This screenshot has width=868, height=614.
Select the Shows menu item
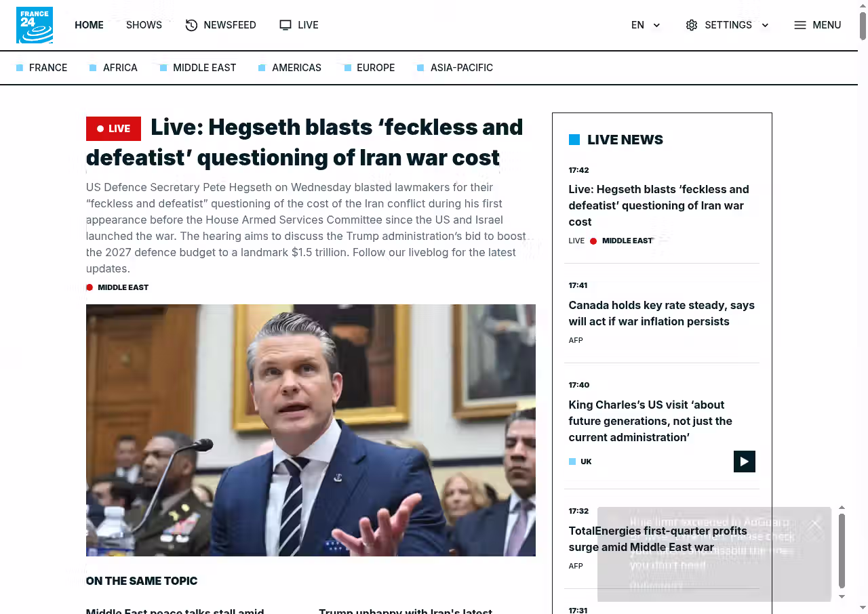pyautogui.click(x=144, y=25)
